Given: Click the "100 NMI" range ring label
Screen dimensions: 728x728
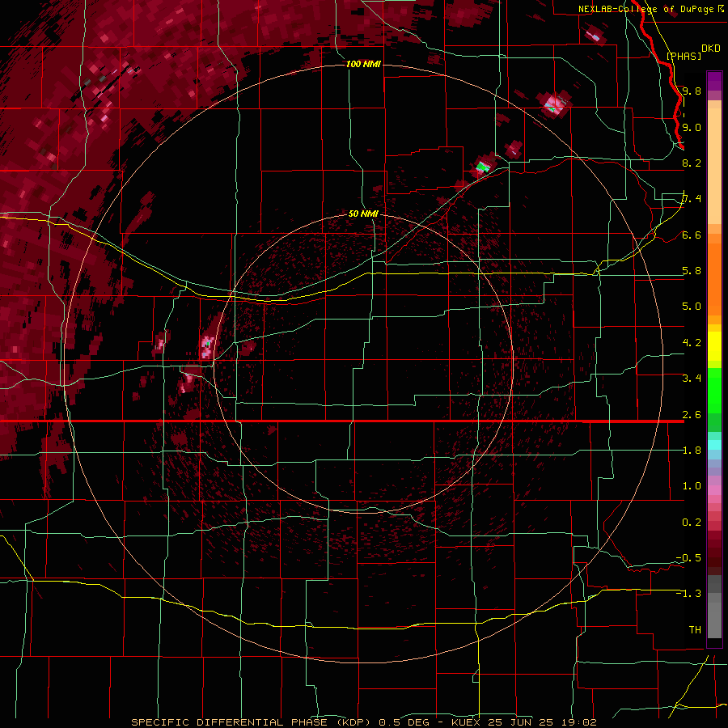Looking at the screenshot, I should click(363, 64).
